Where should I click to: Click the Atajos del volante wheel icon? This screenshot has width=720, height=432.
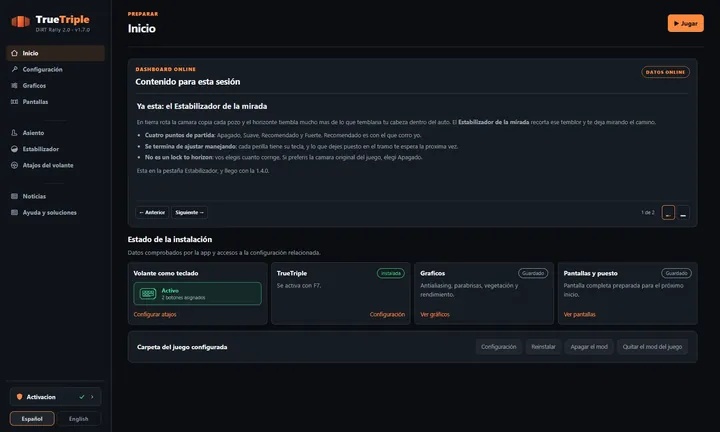coord(14,165)
